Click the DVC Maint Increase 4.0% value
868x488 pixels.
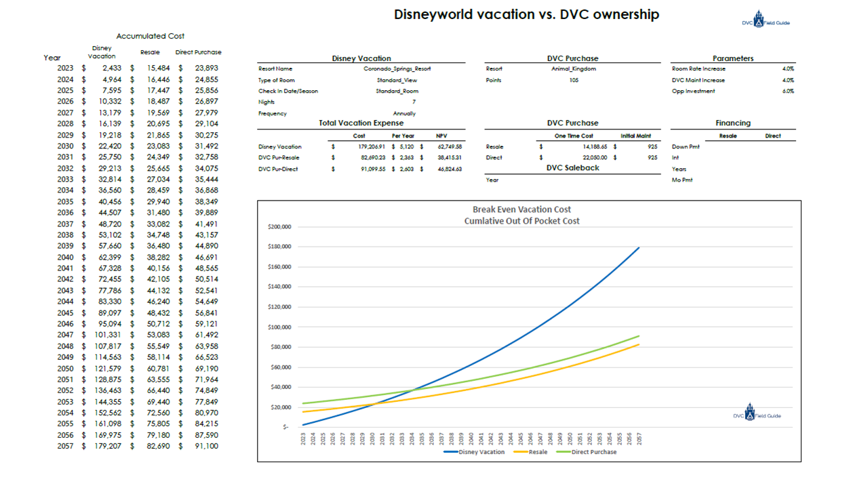pos(788,80)
